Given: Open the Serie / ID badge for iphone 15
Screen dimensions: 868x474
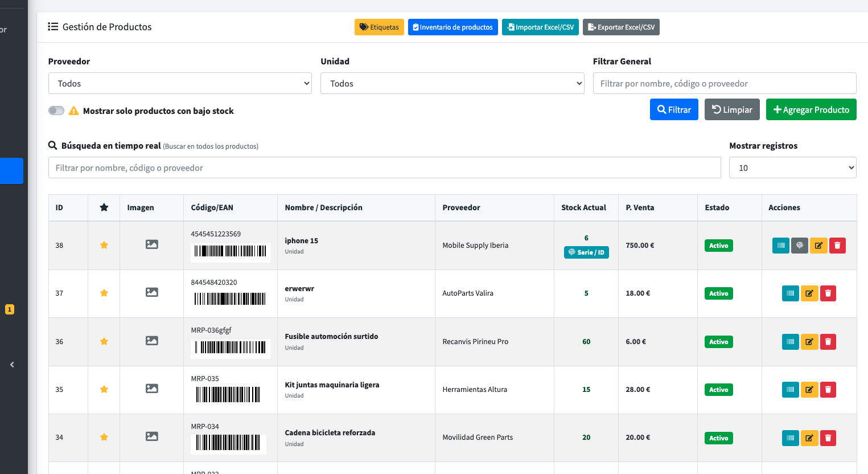Looking at the screenshot, I should (586, 252).
